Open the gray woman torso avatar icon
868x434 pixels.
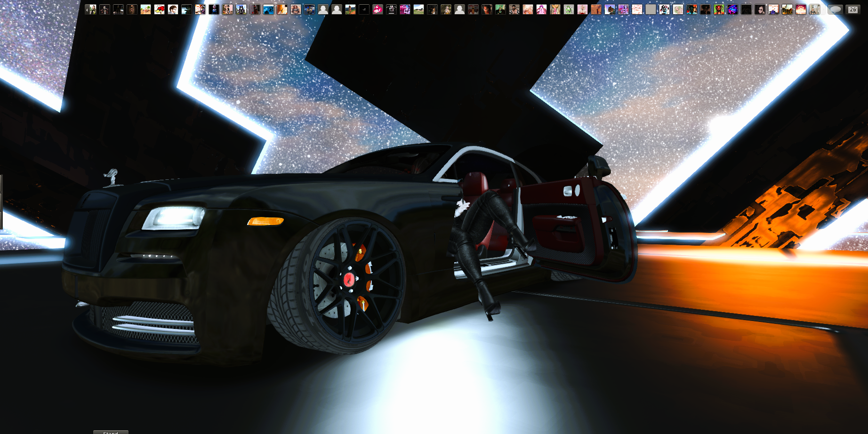[x=296, y=9]
